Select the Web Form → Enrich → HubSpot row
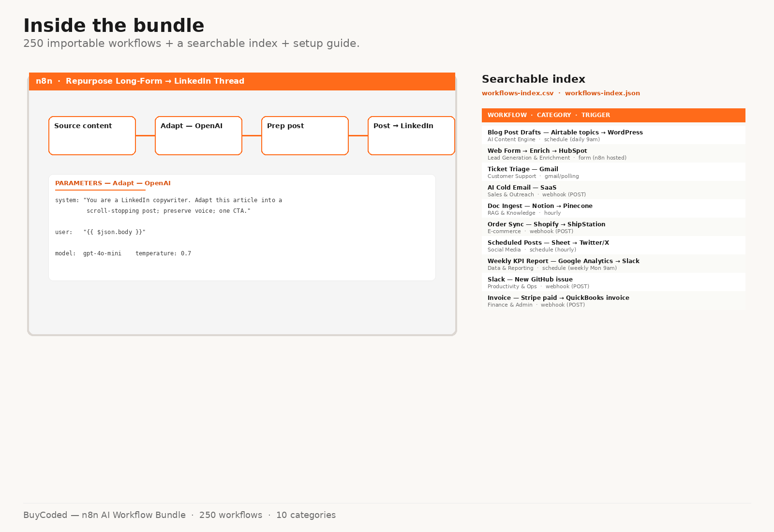Screen dimensions: 774x532 click(613, 154)
